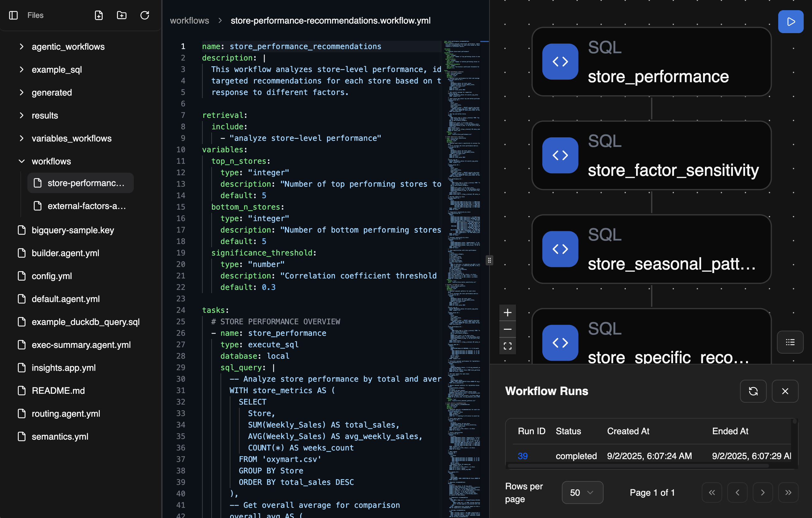Open the config.yml file
The width and height of the screenshot is (812, 518).
(x=52, y=276)
